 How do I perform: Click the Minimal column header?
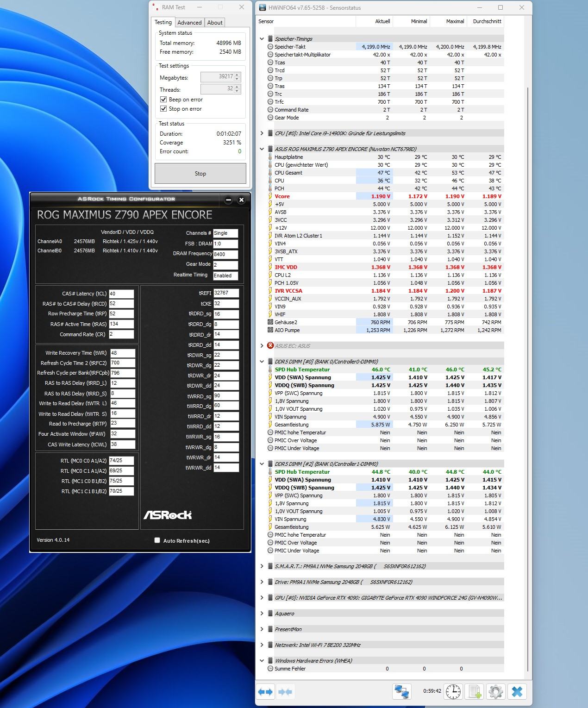(412, 21)
